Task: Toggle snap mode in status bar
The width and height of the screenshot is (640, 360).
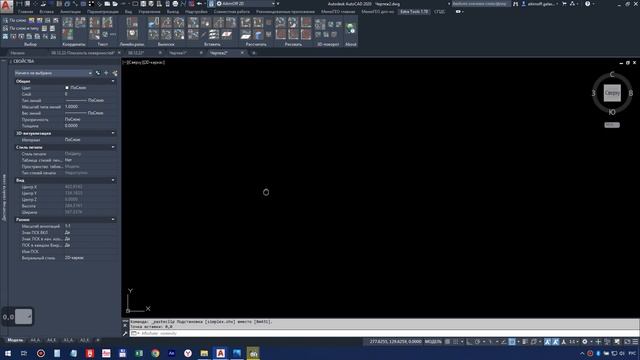Action: click(x=456, y=342)
